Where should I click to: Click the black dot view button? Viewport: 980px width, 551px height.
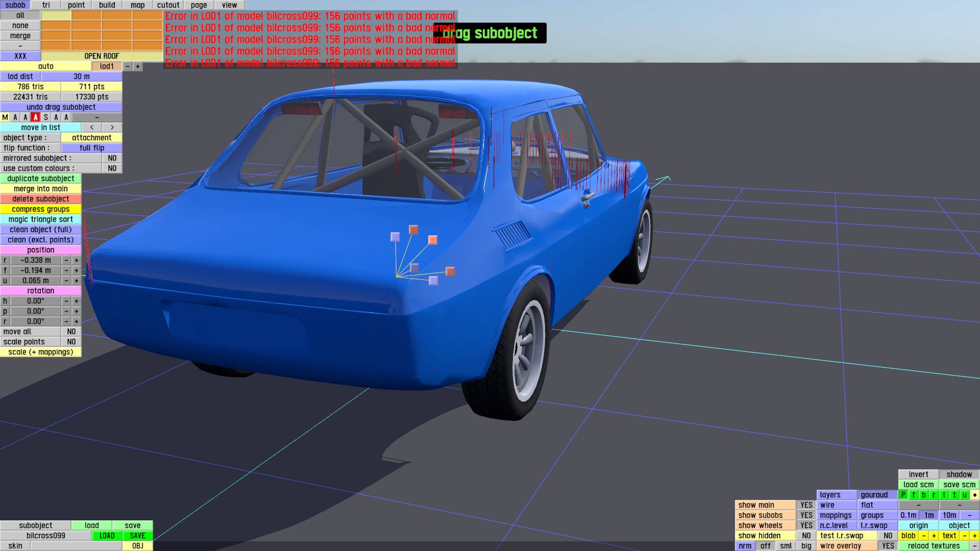(974, 495)
